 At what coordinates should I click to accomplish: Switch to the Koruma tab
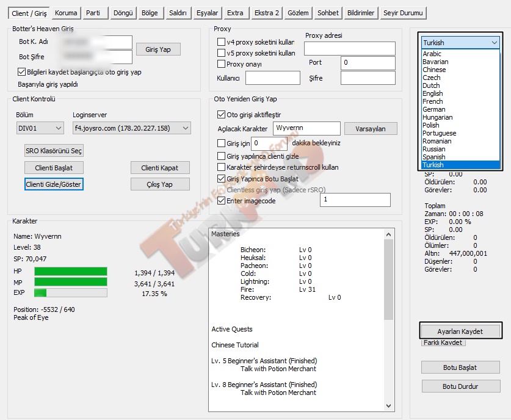click(66, 13)
